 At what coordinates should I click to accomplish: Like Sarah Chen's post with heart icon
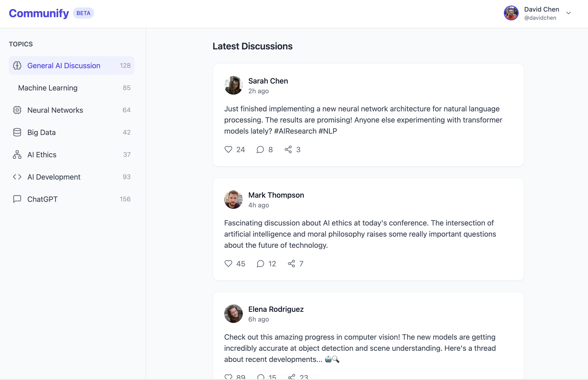click(x=228, y=149)
